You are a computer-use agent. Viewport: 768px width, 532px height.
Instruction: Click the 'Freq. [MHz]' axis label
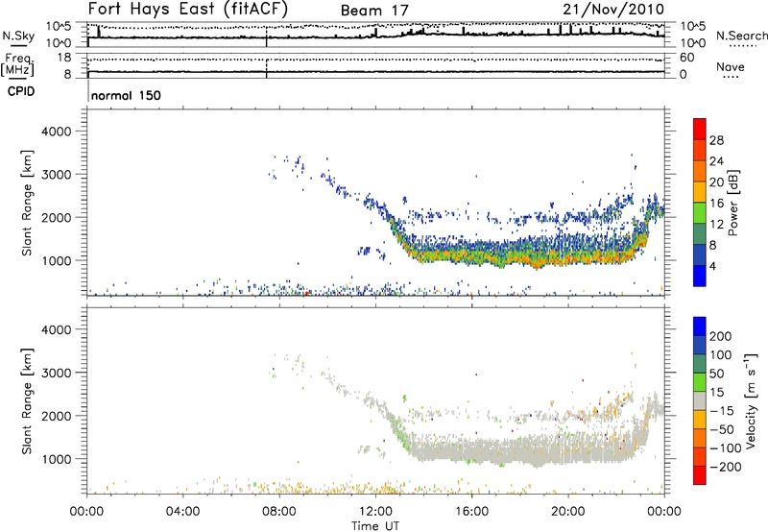[x=17, y=65]
